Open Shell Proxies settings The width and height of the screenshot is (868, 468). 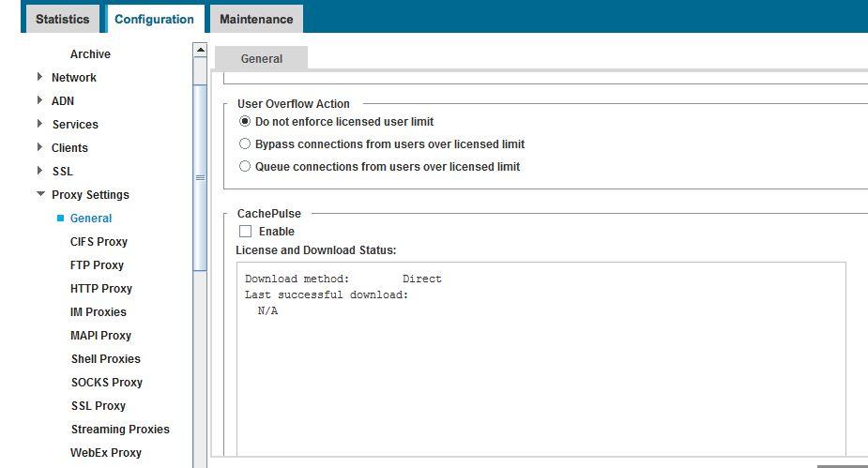pos(106,359)
